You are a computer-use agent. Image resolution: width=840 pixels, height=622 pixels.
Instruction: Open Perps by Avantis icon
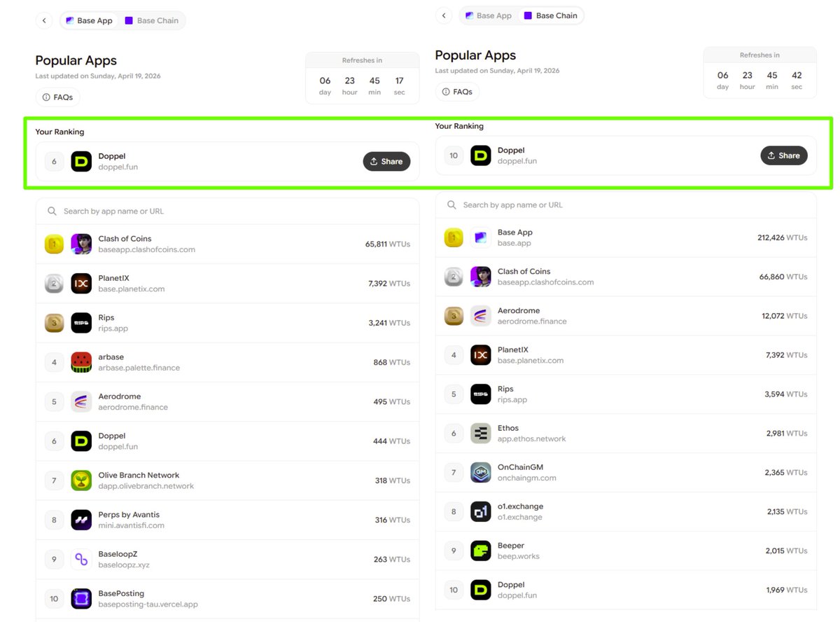pos(81,520)
